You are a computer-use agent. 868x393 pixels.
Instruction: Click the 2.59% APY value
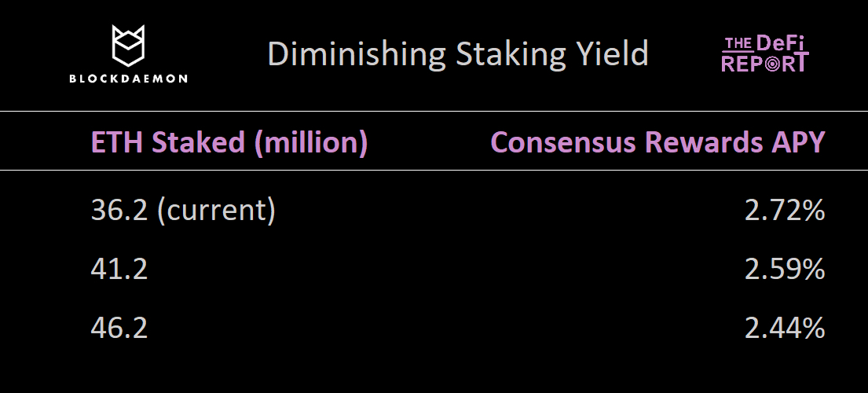[784, 270]
